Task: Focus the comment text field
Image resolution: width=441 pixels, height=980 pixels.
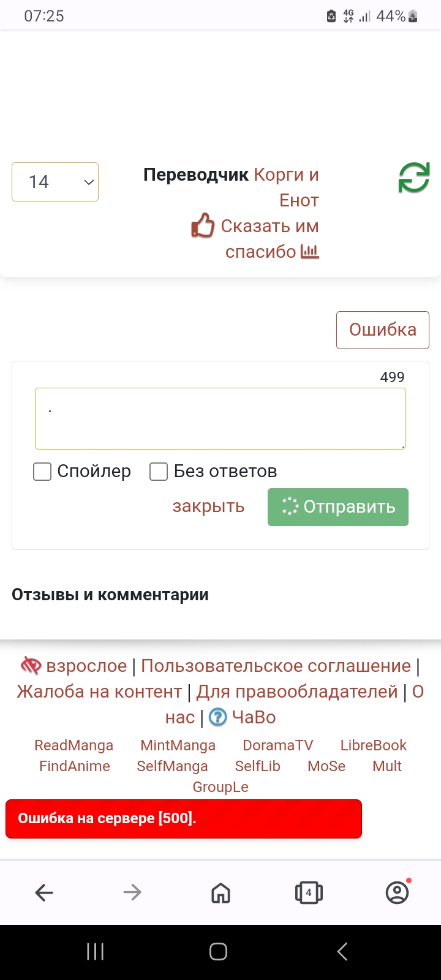Action: (221, 418)
